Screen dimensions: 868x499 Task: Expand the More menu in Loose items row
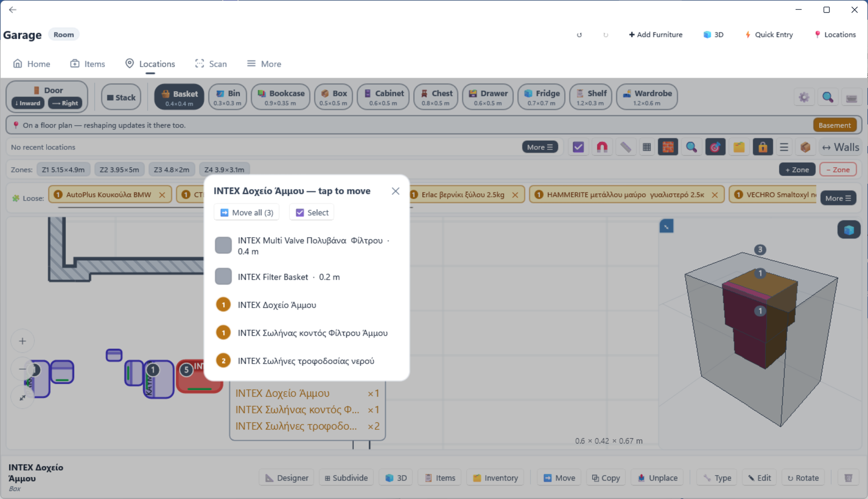pyautogui.click(x=838, y=198)
